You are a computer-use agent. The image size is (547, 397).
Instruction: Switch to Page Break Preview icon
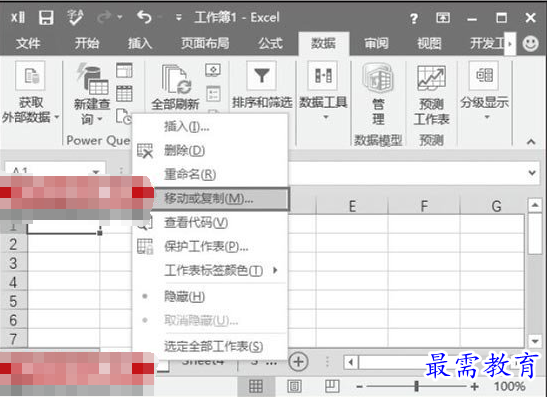332,386
